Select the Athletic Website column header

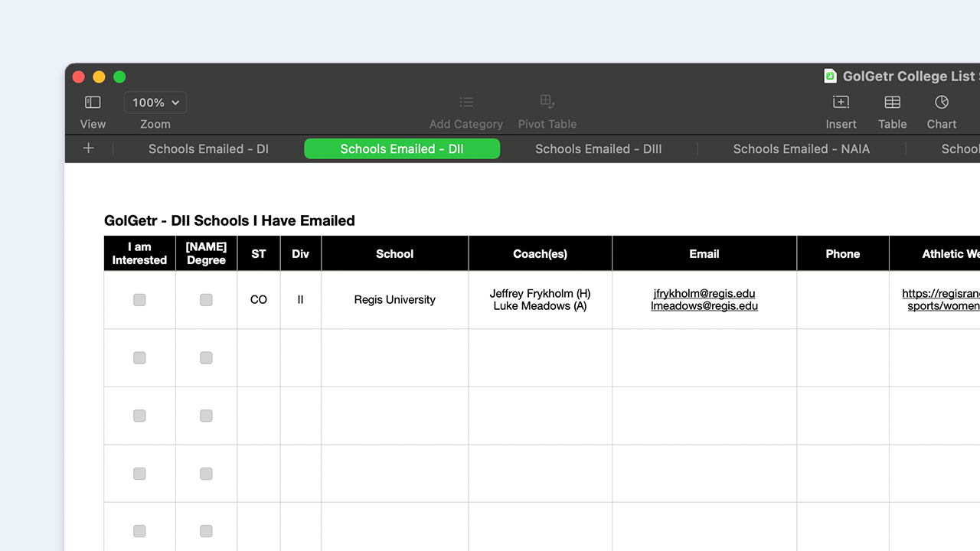coord(935,253)
